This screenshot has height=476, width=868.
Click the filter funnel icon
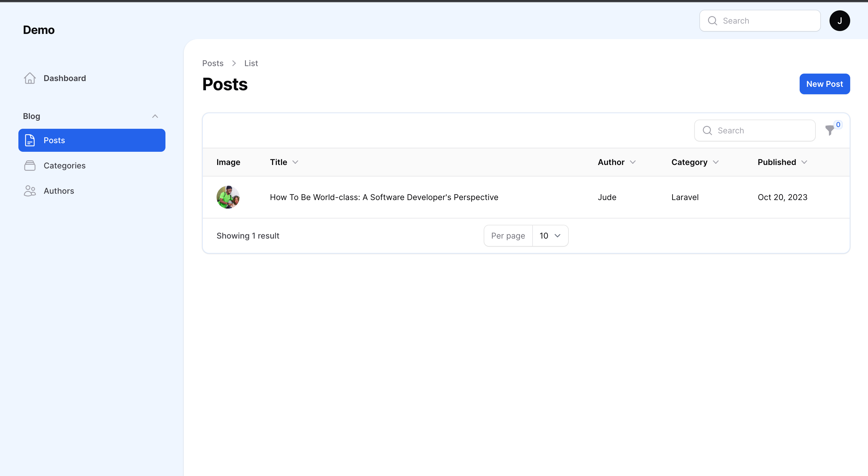coord(830,130)
